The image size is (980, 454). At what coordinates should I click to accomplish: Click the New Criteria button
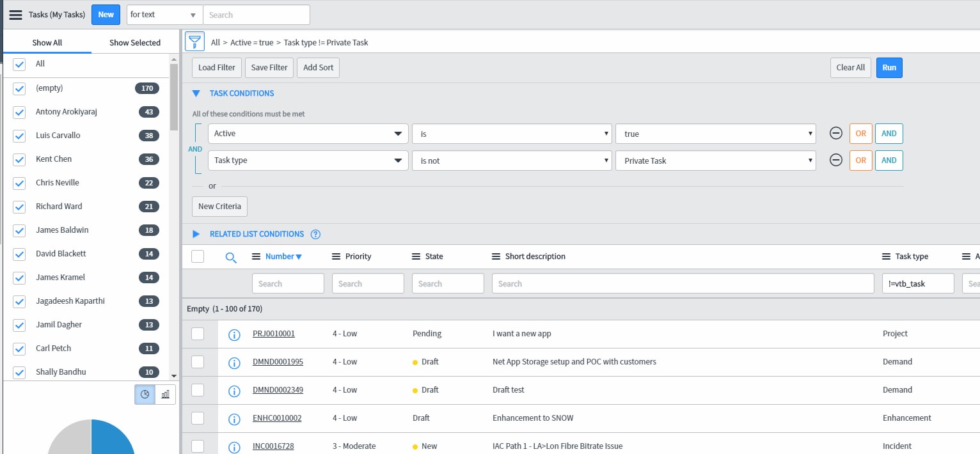click(x=219, y=207)
